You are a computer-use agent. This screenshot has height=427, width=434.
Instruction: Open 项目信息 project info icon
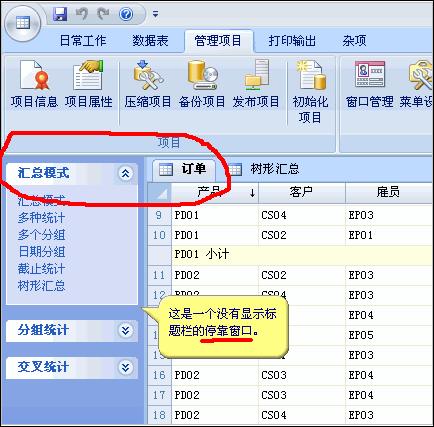pos(34,84)
